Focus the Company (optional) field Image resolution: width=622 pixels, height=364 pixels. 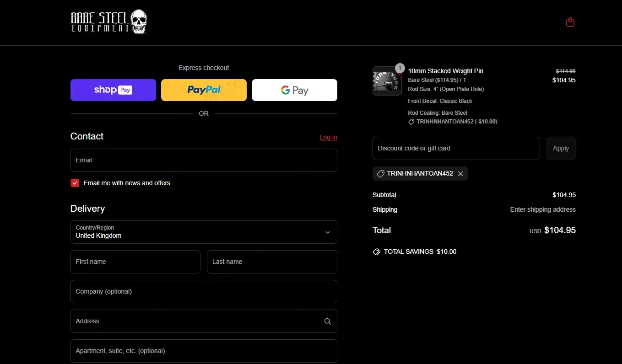(204, 291)
